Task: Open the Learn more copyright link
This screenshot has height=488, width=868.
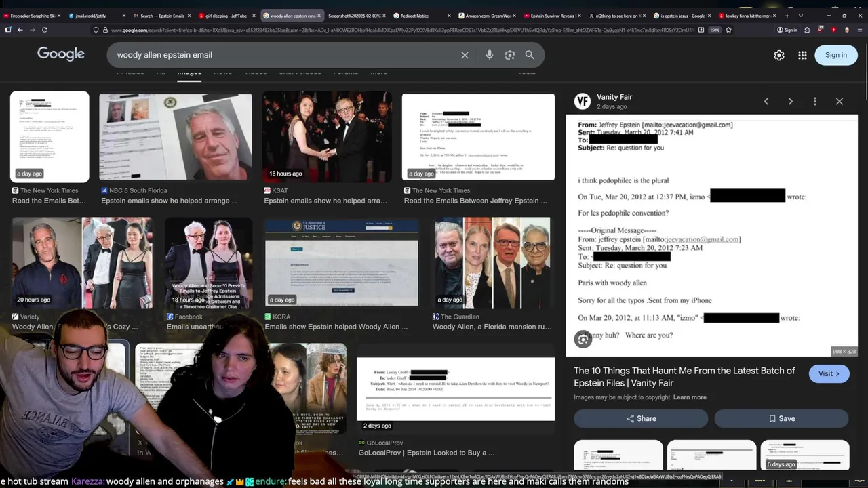Action: [x=690, y=397]
